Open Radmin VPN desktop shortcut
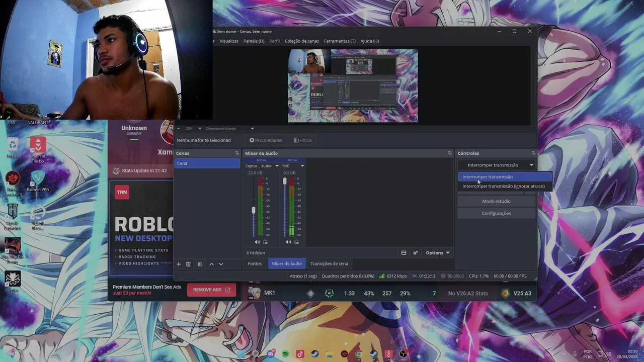The image size is (644, 362). coord(38,182)
